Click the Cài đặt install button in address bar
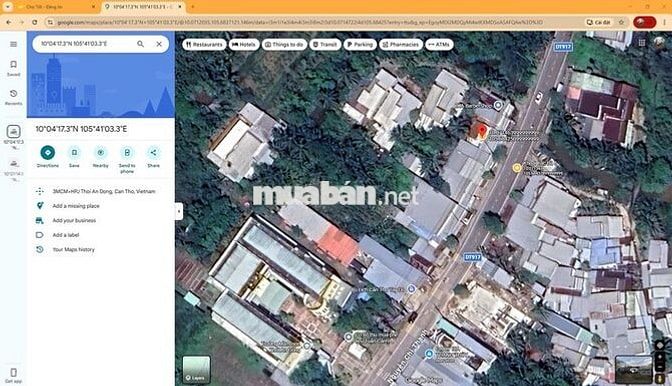 tap(598, 22)
